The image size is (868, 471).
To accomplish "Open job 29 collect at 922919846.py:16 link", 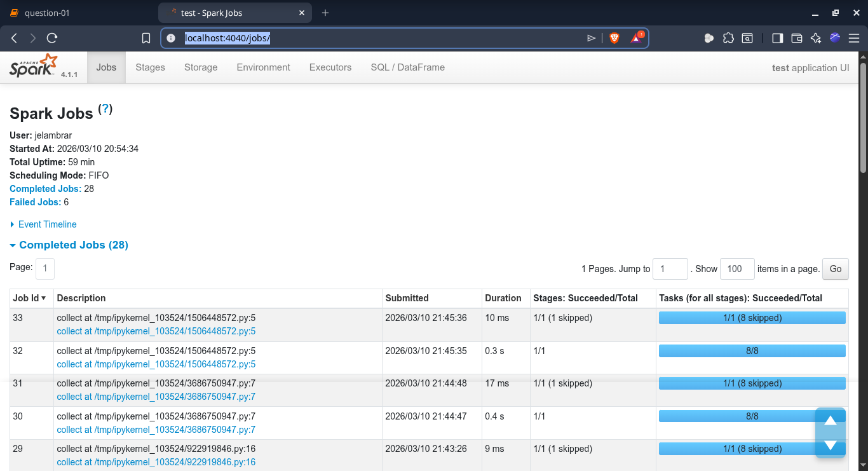I will pyautogui.click(x=156, y=462).
